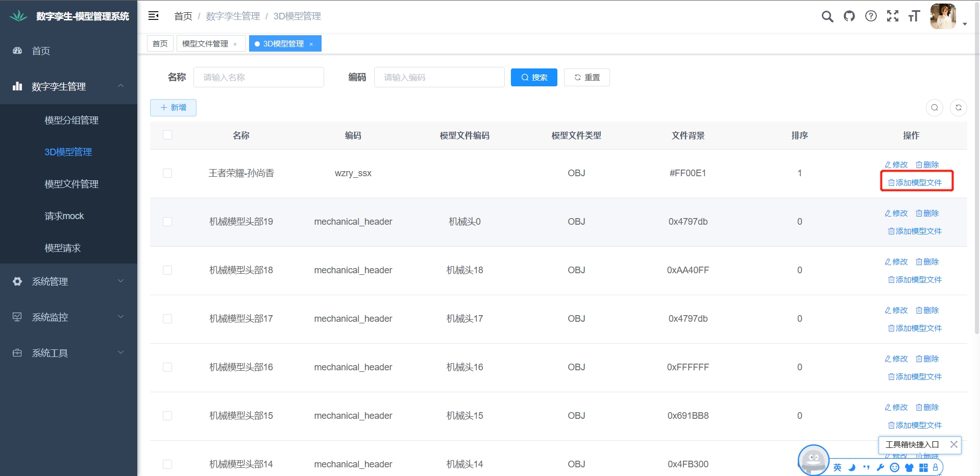
Task: Click 删除 for 机械模型头部18
Action: 927,261
